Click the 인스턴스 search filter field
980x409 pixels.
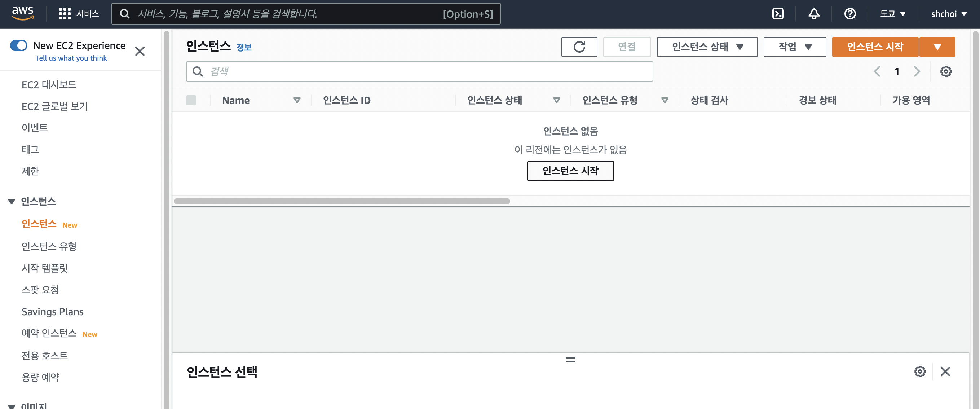419,71
